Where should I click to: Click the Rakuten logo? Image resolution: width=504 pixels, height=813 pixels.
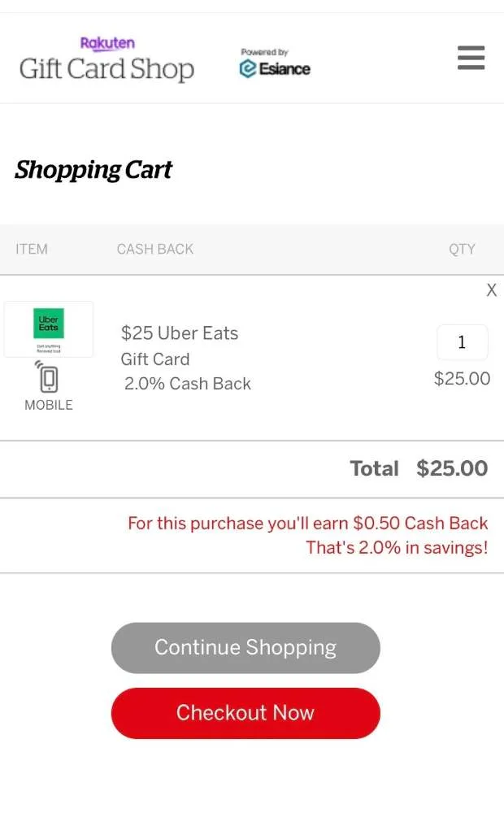[108, 42]
